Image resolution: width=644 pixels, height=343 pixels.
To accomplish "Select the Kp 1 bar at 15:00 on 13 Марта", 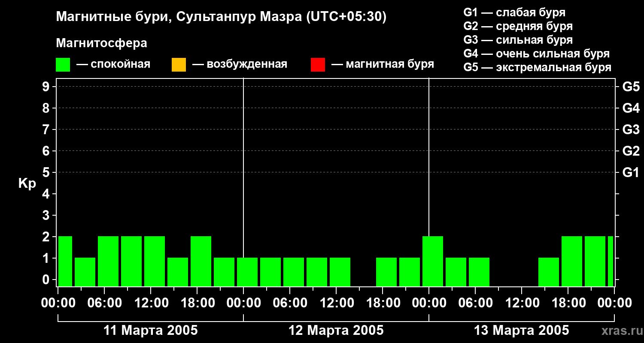I will click(x=549, y=272).
